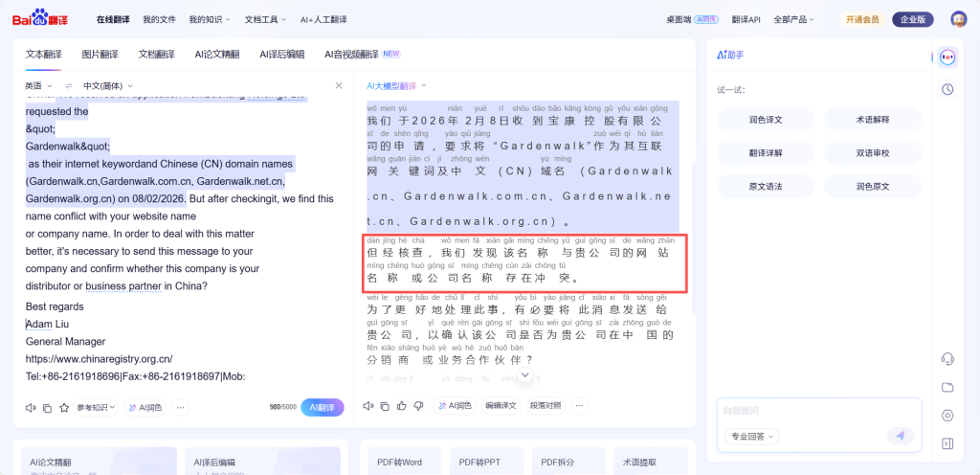Screen dimensions: 980x475
Task: Clear the source text with X
Action: (339, 85)
